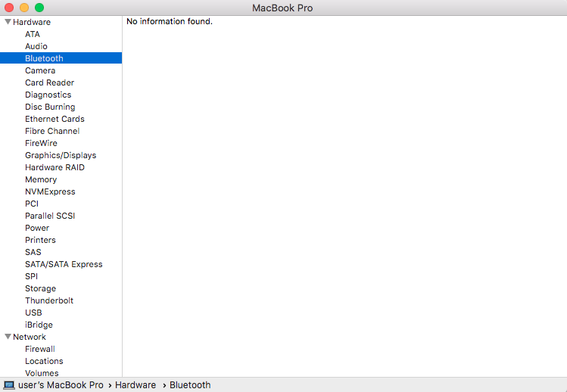The width and height of the screenshot is (567, 392).
Task: Select Disc Burning in the sidebar
Action: pyautogui.click(x=50, y=107)
